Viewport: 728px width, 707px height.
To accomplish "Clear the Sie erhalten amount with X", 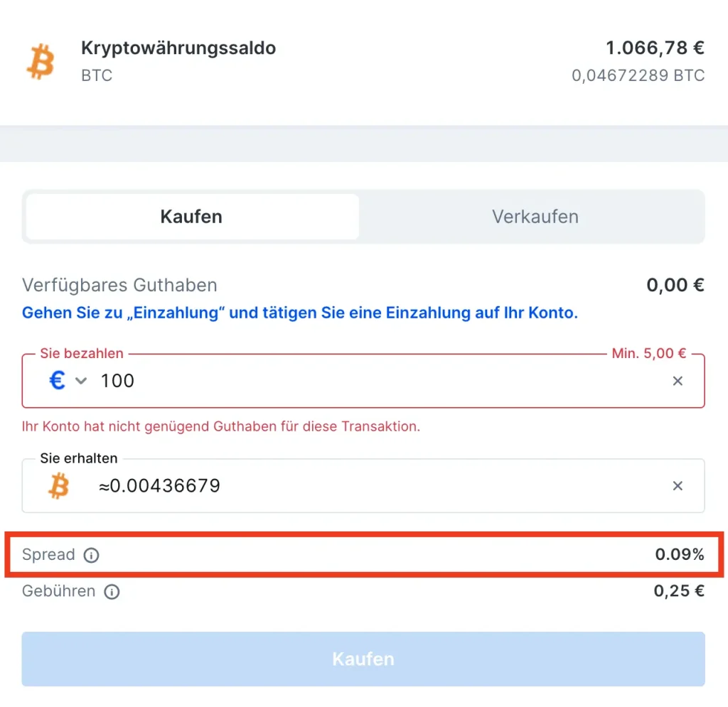I will [678, 486].
